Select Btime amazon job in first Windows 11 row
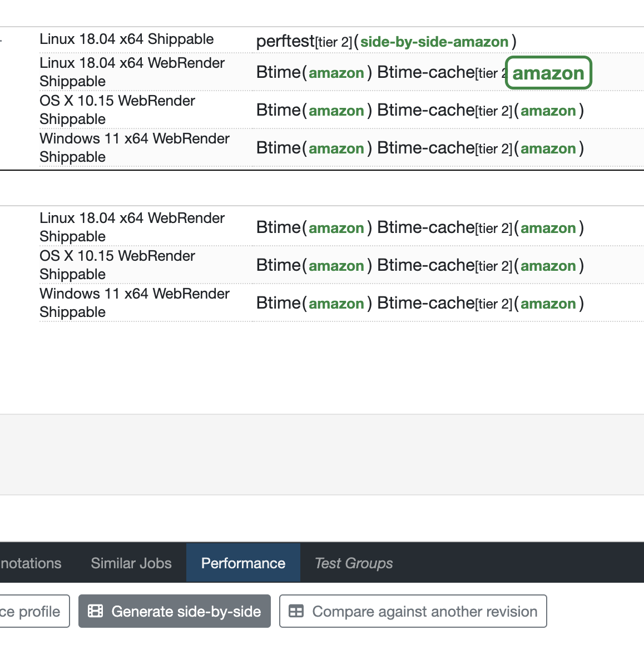The height and width of the screenshot is (645, 644). click(336, 148)
